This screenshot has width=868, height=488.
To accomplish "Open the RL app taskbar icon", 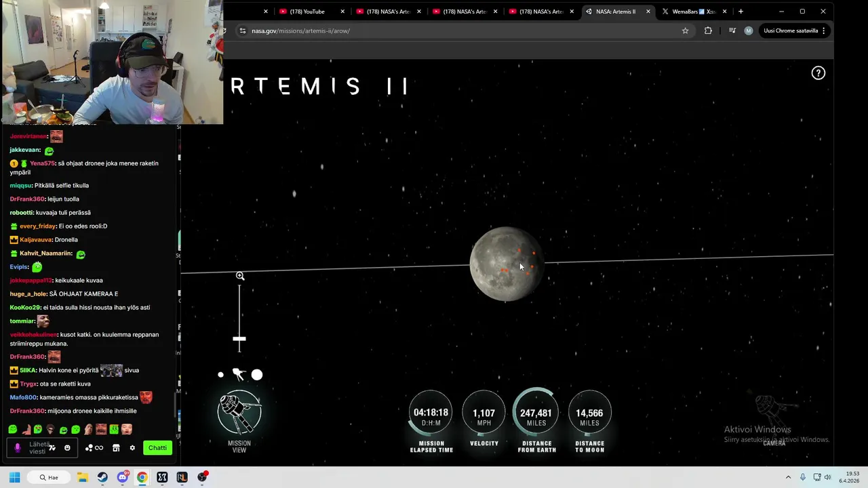I will [x=182, y=477].
